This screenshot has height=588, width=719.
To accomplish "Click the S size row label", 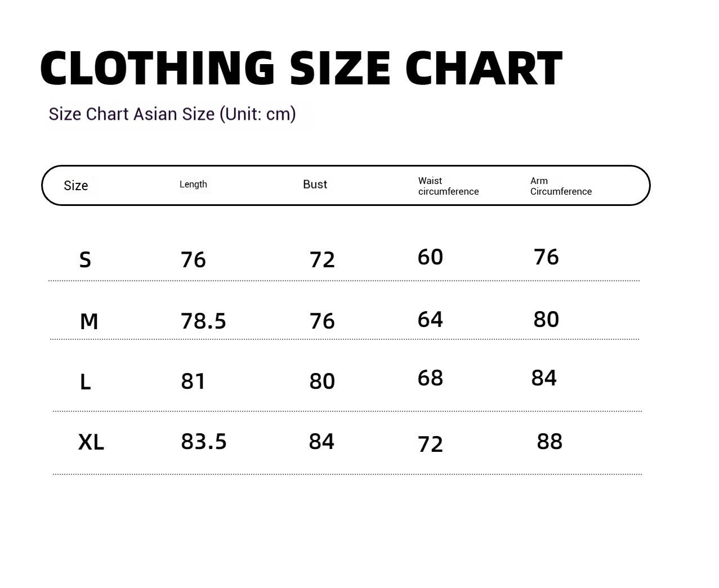I will (85, 260).
